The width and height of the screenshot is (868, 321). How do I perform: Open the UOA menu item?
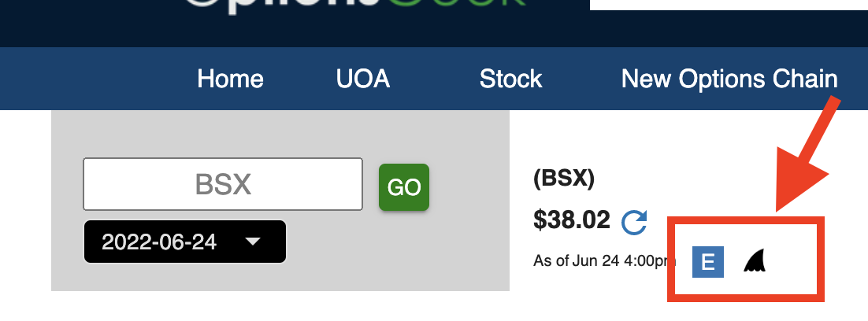363,79
